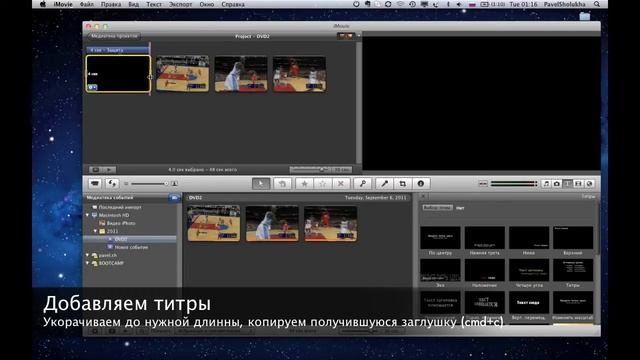Open the Текст menu
Viewport: 640px width, 360px height.
point(154,4)
